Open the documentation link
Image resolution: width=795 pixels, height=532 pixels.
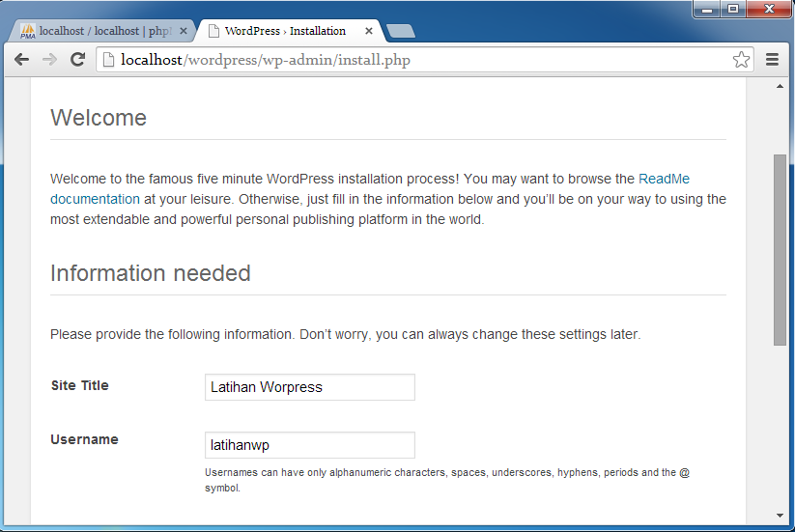click(95, 199)
